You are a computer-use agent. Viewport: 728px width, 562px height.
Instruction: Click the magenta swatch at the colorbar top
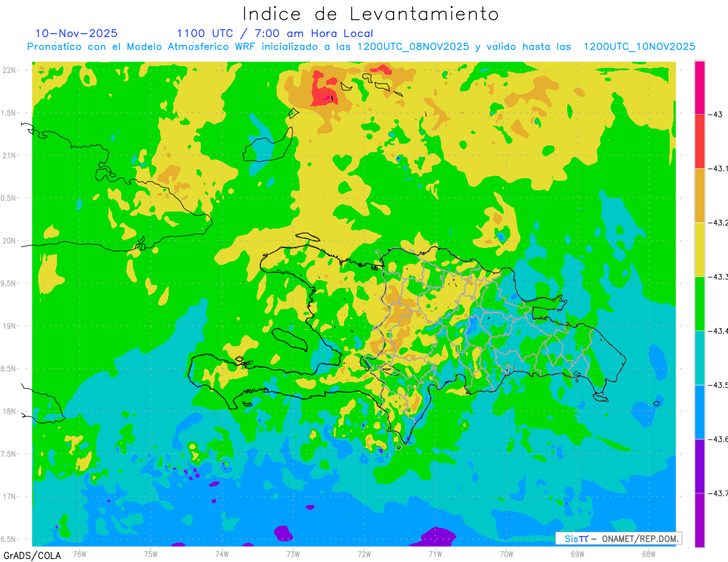pyautogui.click(x=699, y=87)
